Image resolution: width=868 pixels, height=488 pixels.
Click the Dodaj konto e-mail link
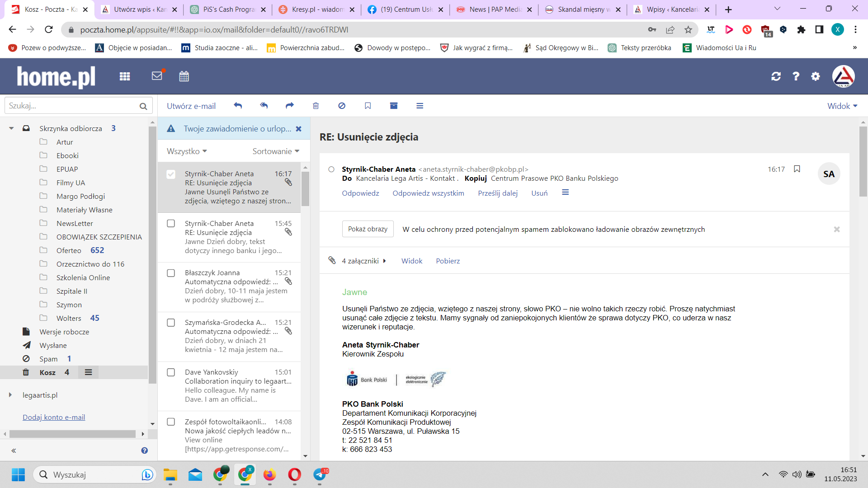coord(54,417)
